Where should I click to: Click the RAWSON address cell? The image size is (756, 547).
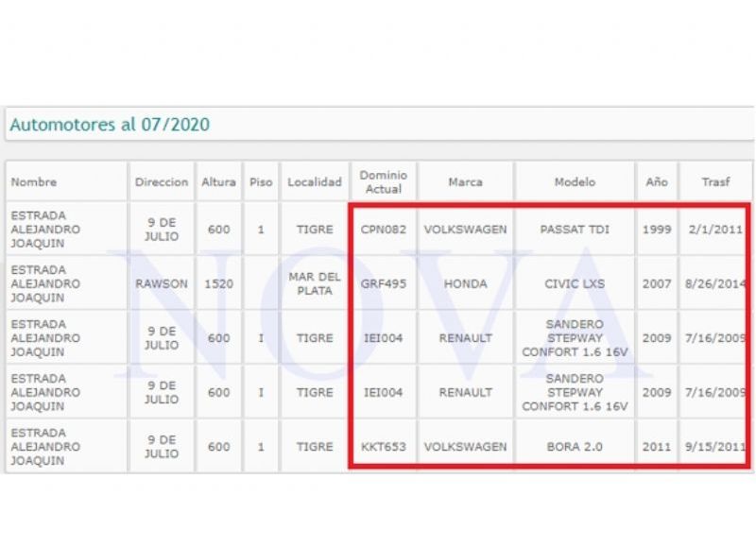pyautogui.click(x=162, y=283)
